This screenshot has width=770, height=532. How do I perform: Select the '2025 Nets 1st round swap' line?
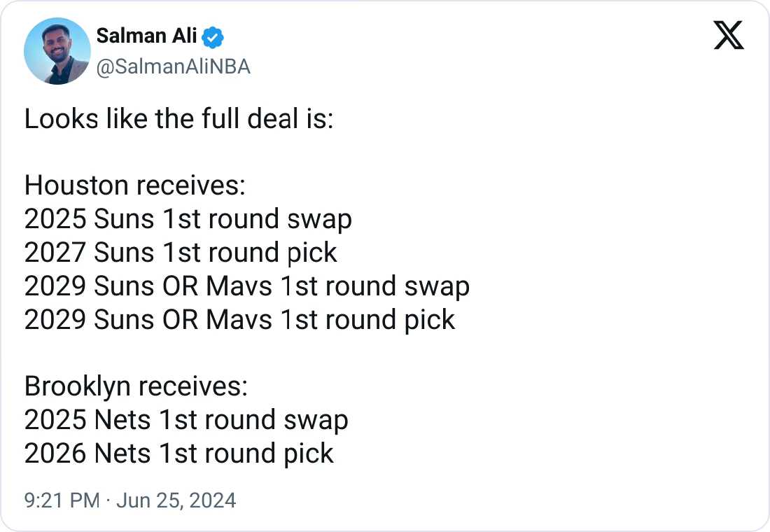186,419
